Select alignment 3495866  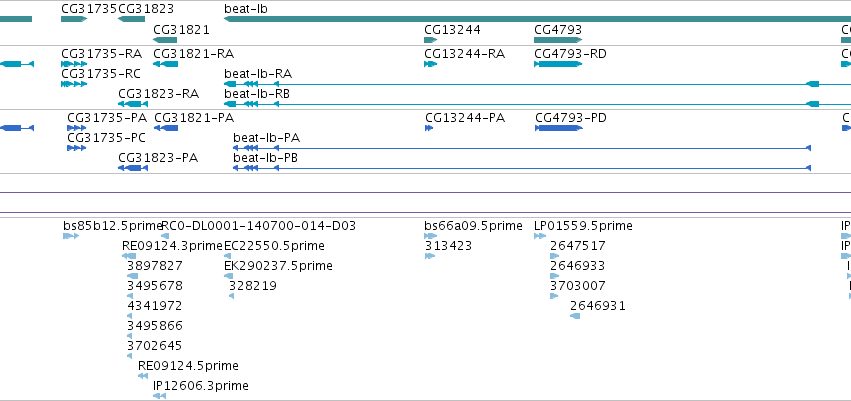point(130,336)
